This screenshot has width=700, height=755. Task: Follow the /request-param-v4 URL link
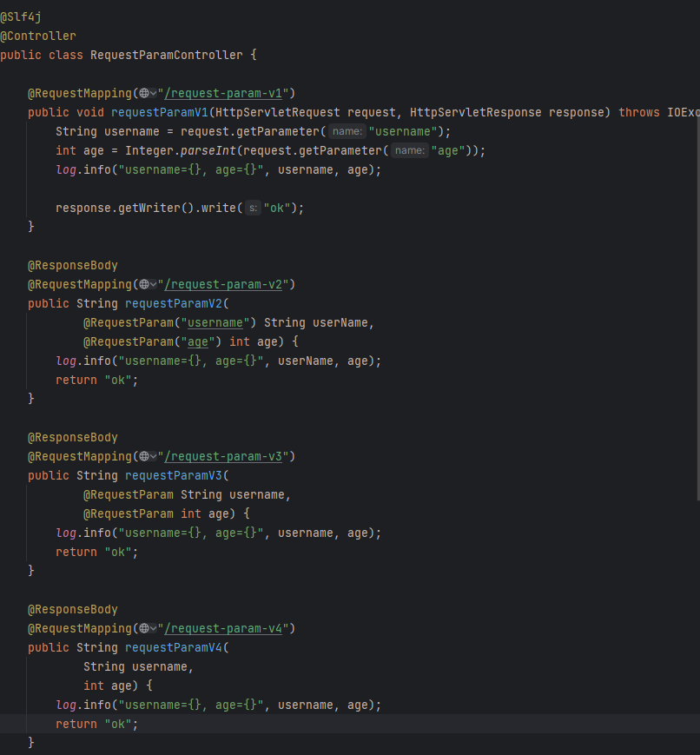223,628
